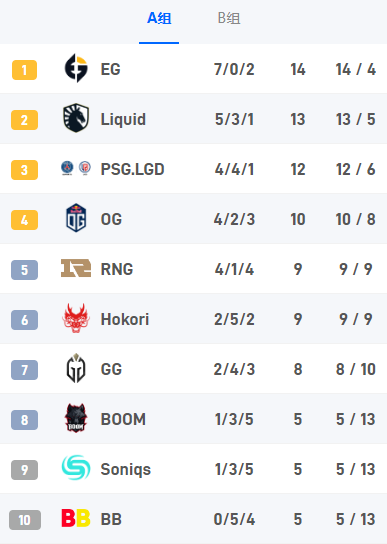
Task: Click the PSG.LGD dual-crest logo
Action: [x=76, y=168]
